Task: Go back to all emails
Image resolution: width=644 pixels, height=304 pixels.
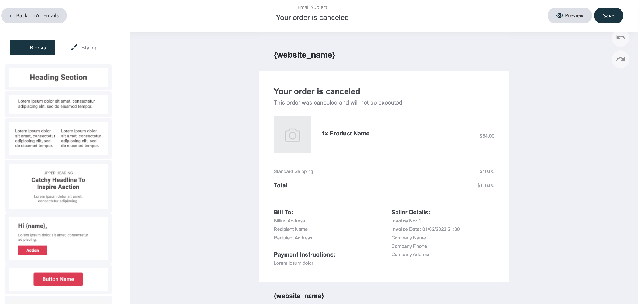Action: (34, 15)
